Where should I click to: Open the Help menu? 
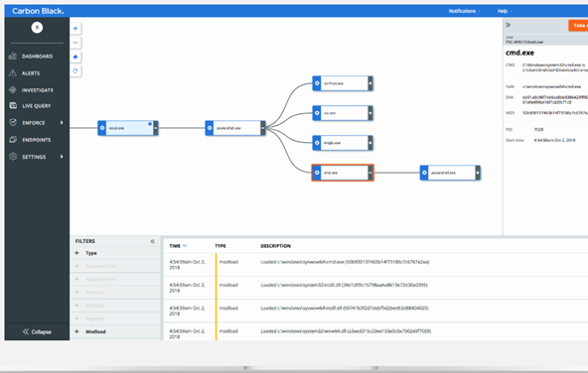(x=505, y=11)
